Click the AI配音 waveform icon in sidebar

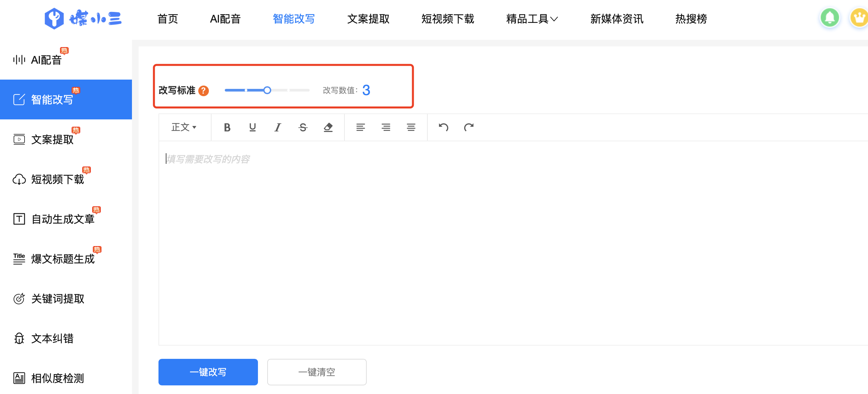[19, 60]
